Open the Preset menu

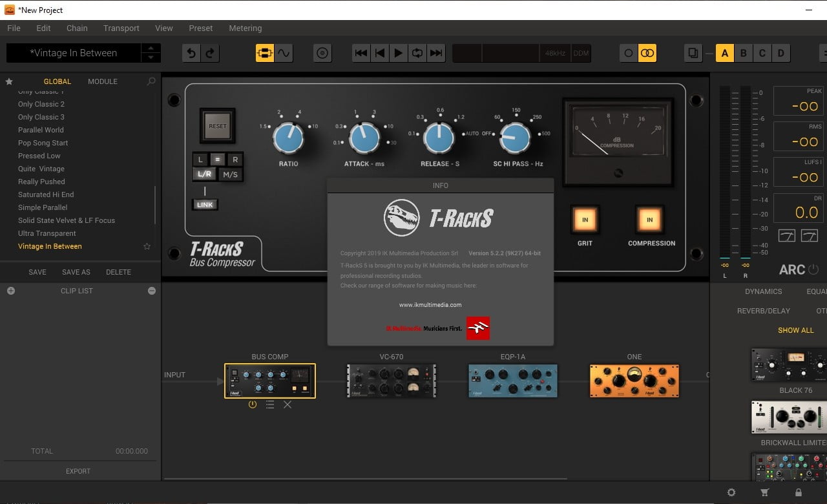click(201, 28)
